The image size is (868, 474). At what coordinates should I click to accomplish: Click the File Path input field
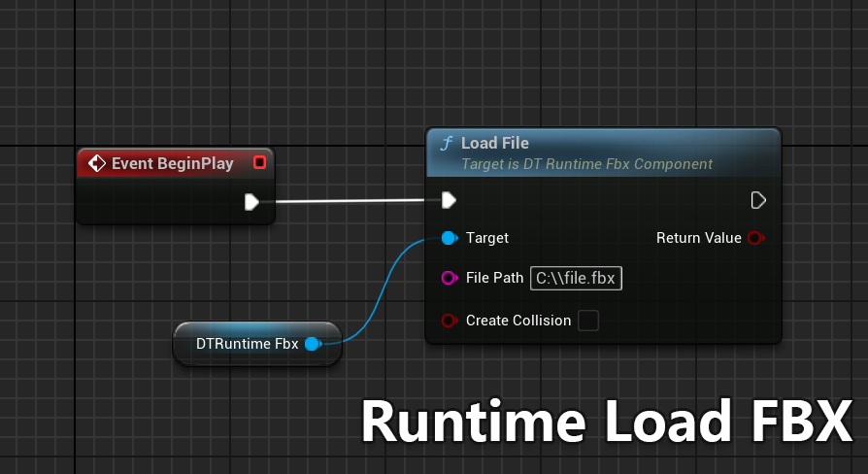coord(576,278)
